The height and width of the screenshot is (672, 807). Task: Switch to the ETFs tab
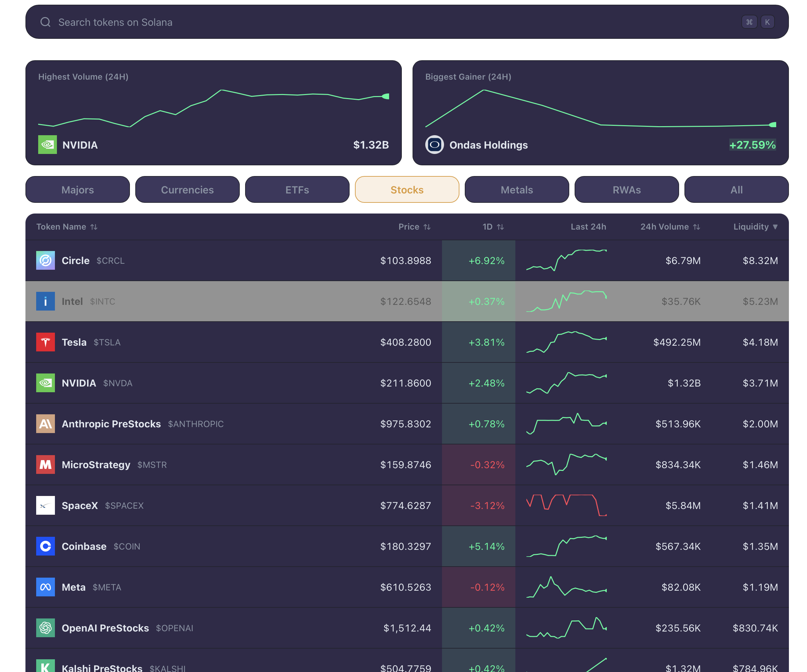tap(297, 190)
